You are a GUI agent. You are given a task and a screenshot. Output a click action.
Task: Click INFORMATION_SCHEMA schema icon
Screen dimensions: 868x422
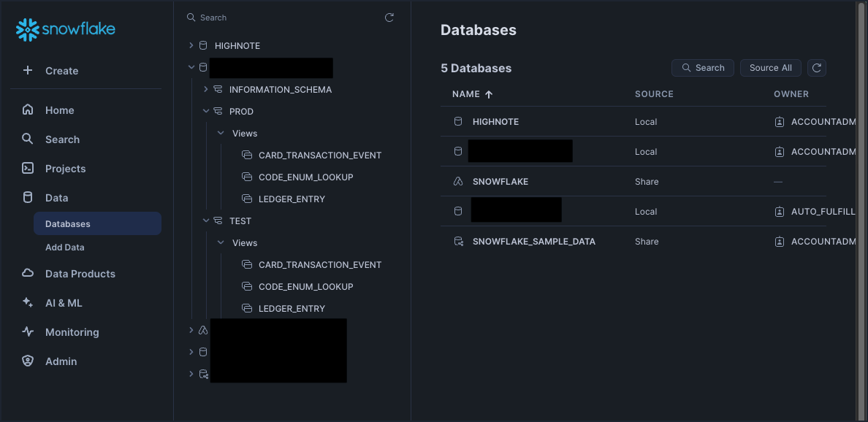(x=218, y=89)
